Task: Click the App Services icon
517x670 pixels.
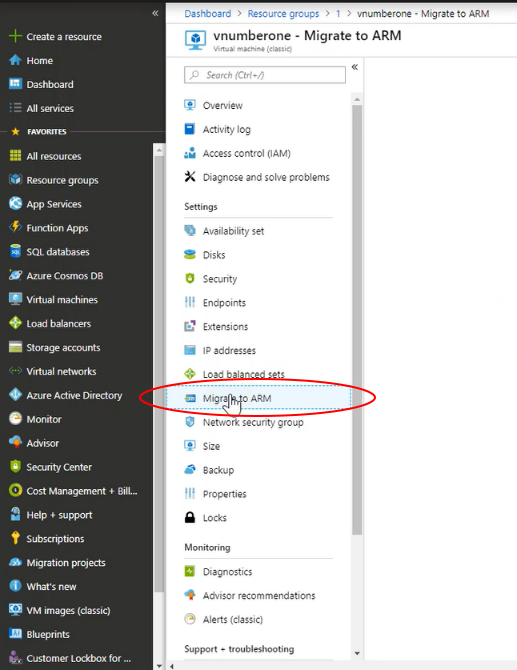Action: click(15, 204)
